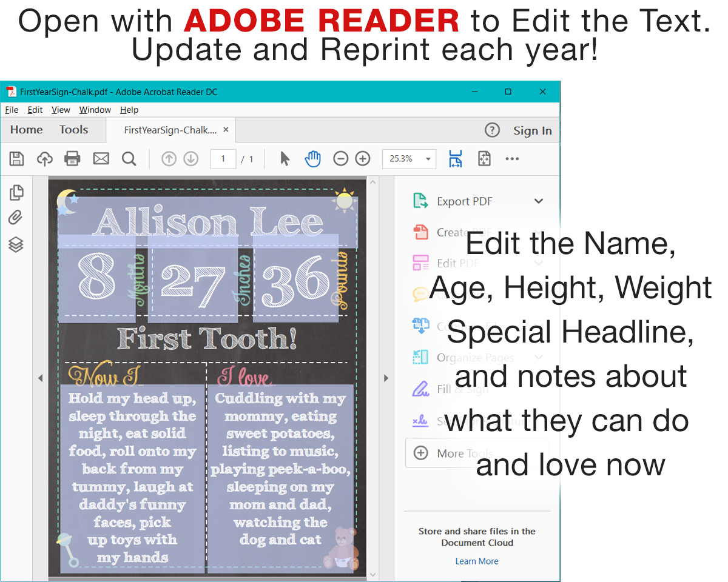
Task: Click the Sign In button
Action: [533, 130]
